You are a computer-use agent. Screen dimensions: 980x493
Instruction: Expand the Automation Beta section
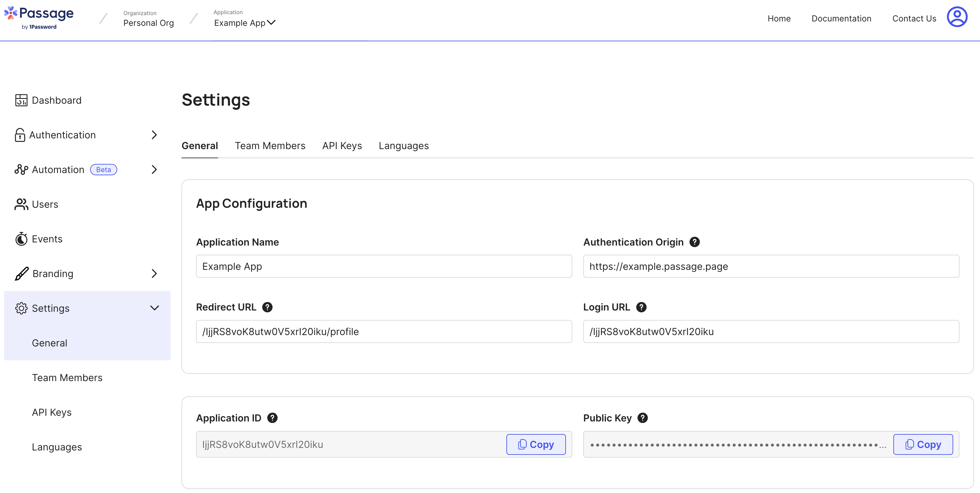(x=87, y=170)
